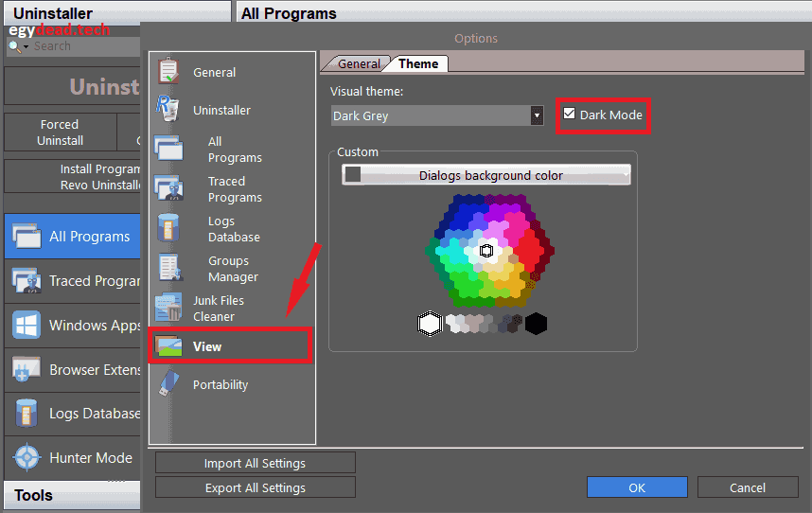Click the General options clipboard icon
812x513 pixels.
click(169, 72)
